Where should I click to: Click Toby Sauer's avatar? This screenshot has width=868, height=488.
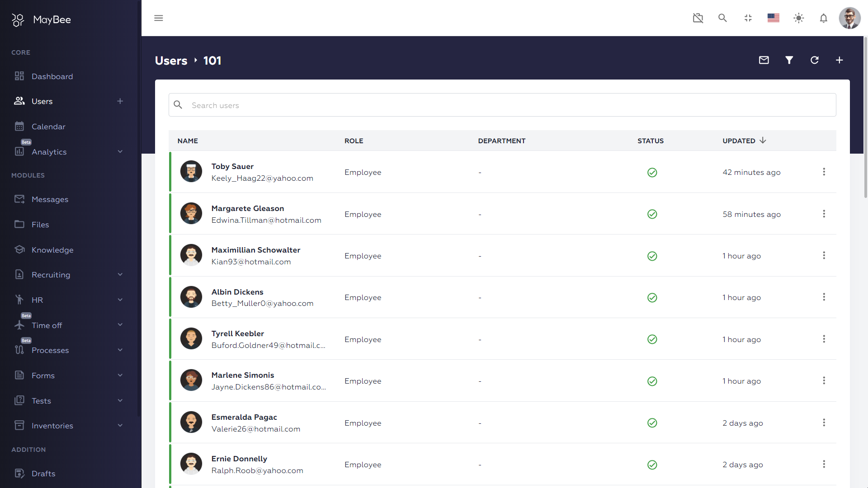tap(191, 172)
